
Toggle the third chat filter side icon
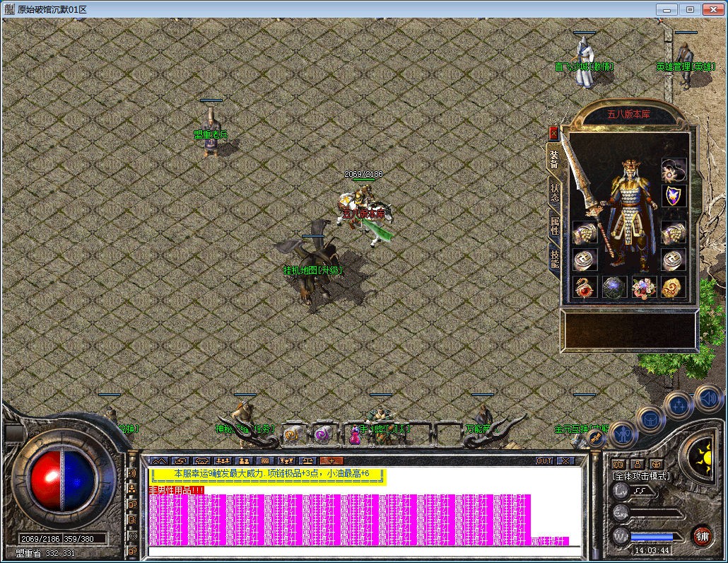coord(132,504)
